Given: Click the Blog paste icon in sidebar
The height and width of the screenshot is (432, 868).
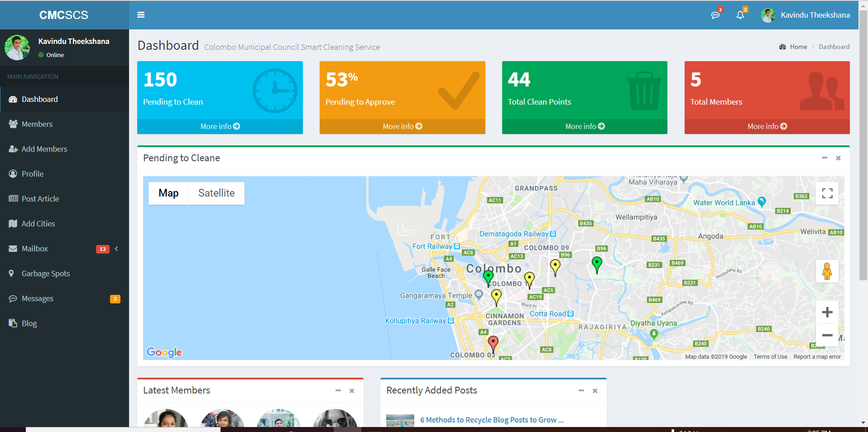Looking at the screenshot, I should pyautogui.click(x=13, y=323).
